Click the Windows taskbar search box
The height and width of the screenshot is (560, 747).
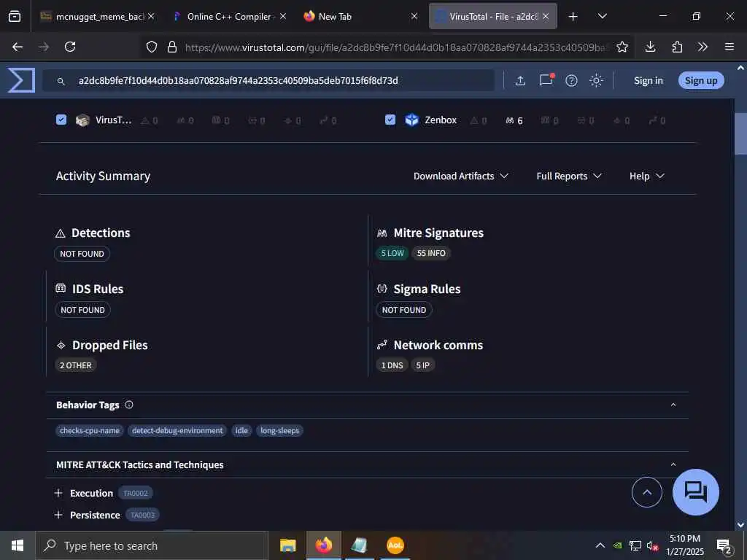[x=152, y=545]
